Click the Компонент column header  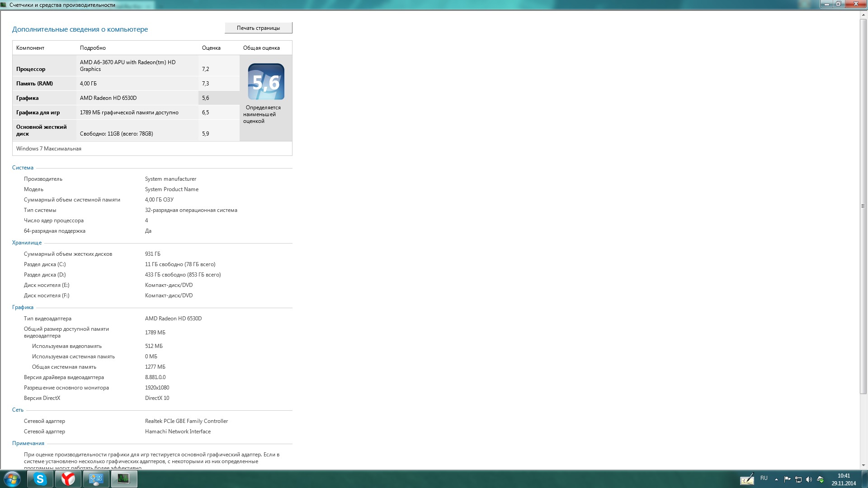coord(30,48)
